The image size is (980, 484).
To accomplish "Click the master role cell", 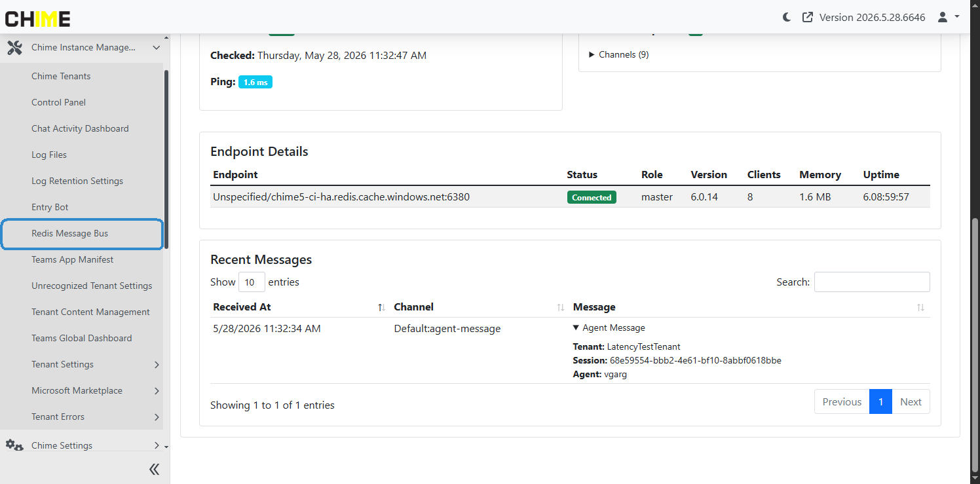I will (657, 196).
